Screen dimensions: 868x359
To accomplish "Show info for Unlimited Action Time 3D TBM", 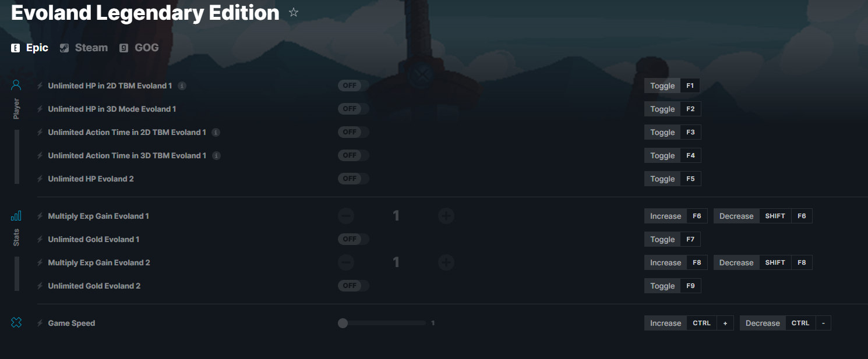I will (x=216, y=155).
